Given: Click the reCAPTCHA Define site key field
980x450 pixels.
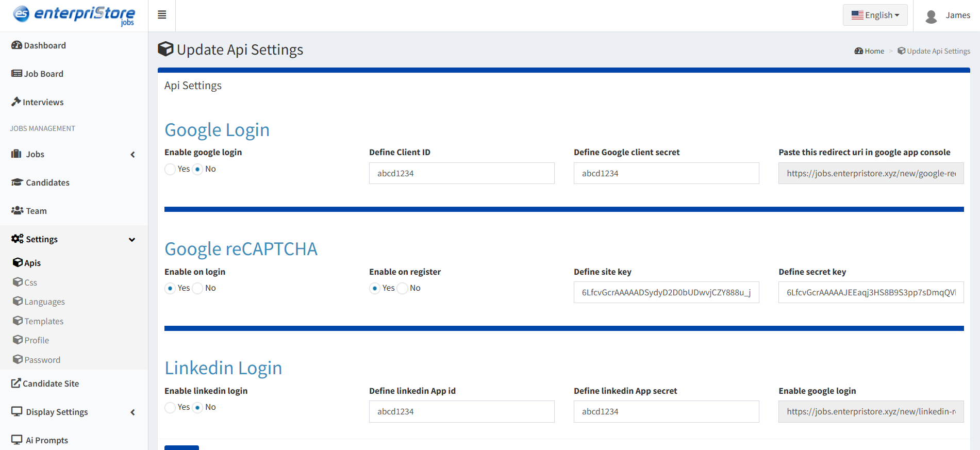Looking at the screenshot, I should click(x=666, y=292).
